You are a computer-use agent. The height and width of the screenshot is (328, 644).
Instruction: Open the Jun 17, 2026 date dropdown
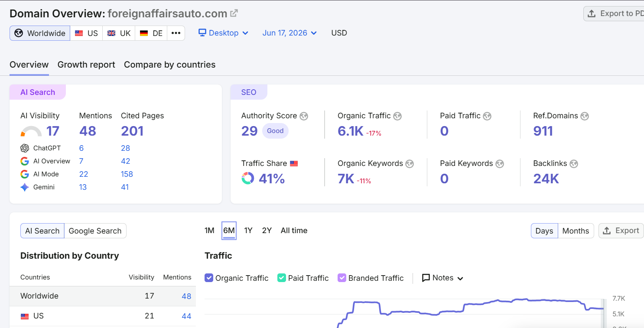point(289,33)
